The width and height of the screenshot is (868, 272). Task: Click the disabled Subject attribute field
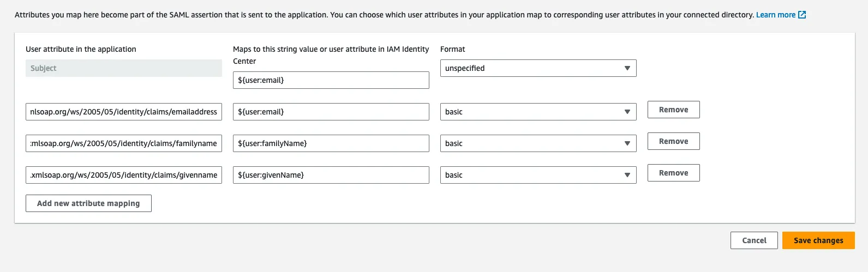pos(124,68)
